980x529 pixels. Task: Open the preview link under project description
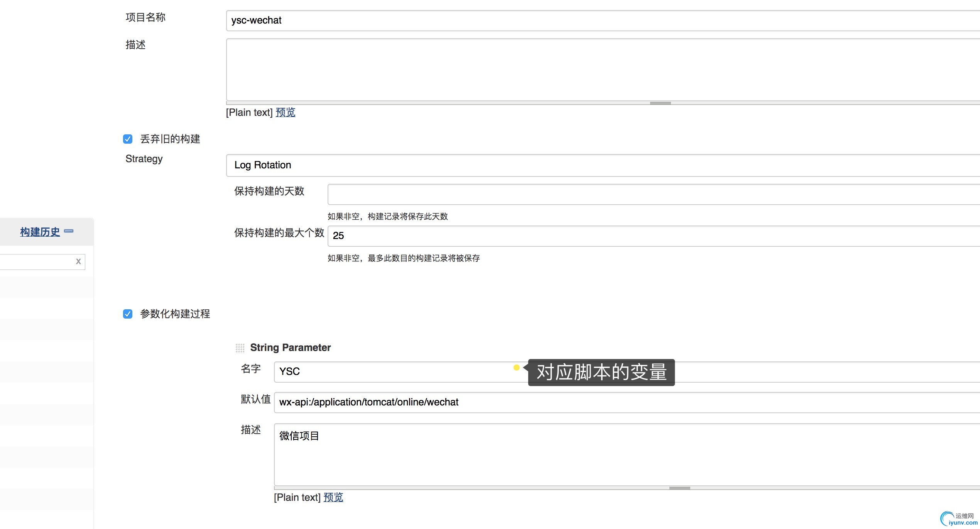click(286, 112)
